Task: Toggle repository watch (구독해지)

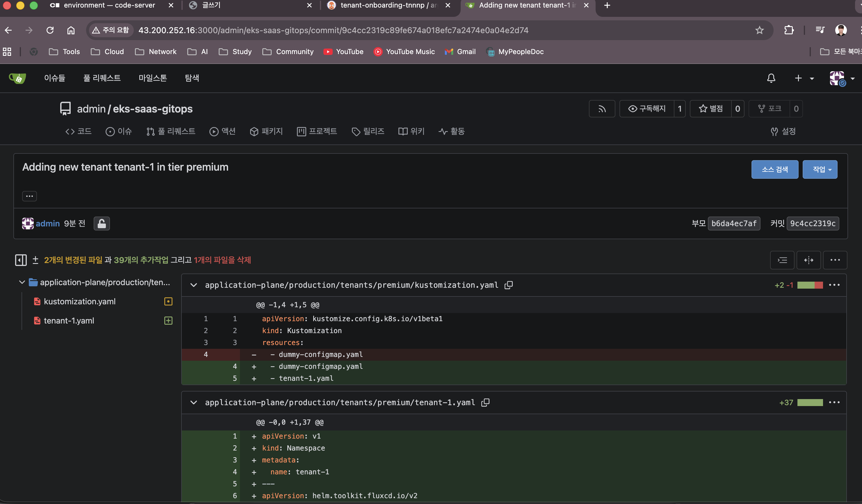Action: point(647,109)
